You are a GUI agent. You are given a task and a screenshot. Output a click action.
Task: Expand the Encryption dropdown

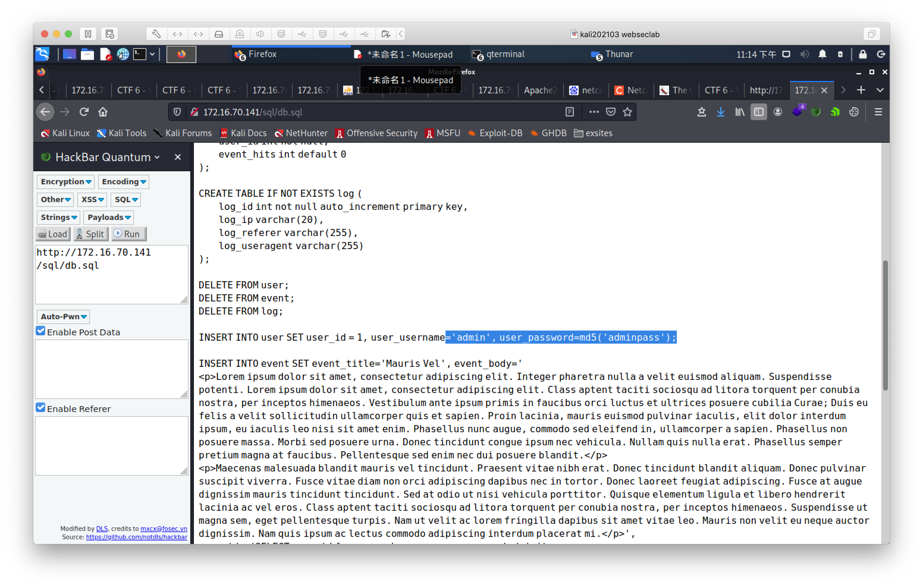65,182
